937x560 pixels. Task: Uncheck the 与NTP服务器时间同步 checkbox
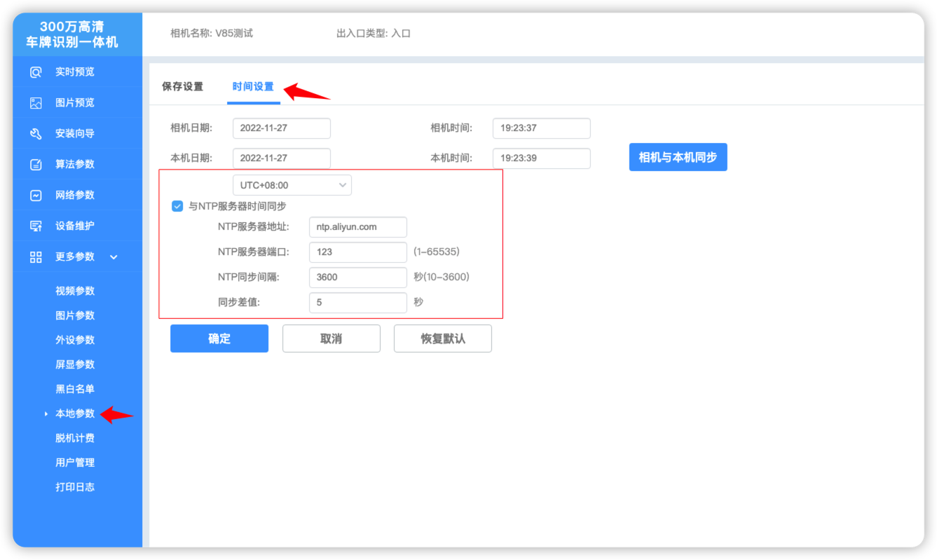177,206
